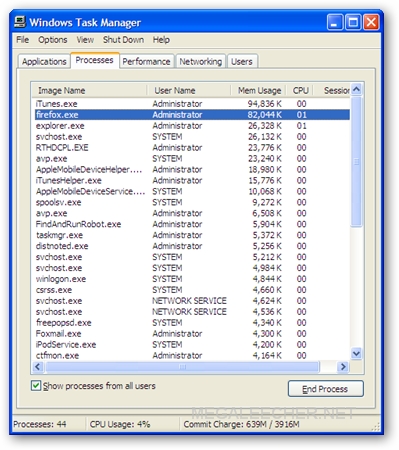Click the vertical scrollbar thumb

356,162
